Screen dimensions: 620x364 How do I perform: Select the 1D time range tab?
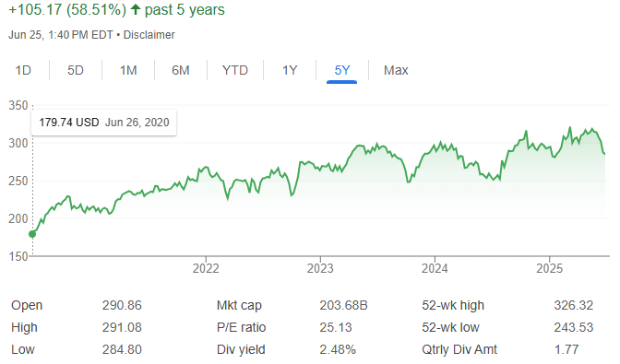pos(23,70)
